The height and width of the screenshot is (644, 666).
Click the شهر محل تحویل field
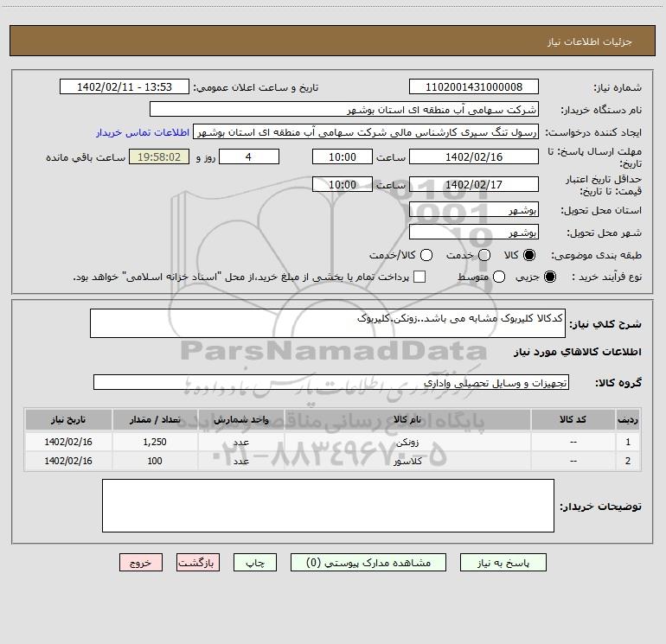pyautogui.click(x=474, y=232)
